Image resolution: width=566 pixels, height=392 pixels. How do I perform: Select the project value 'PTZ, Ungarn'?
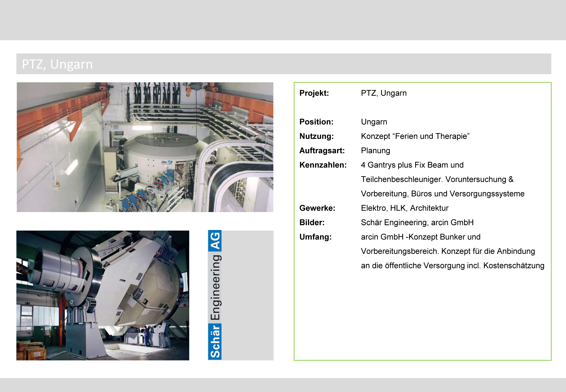384,93
